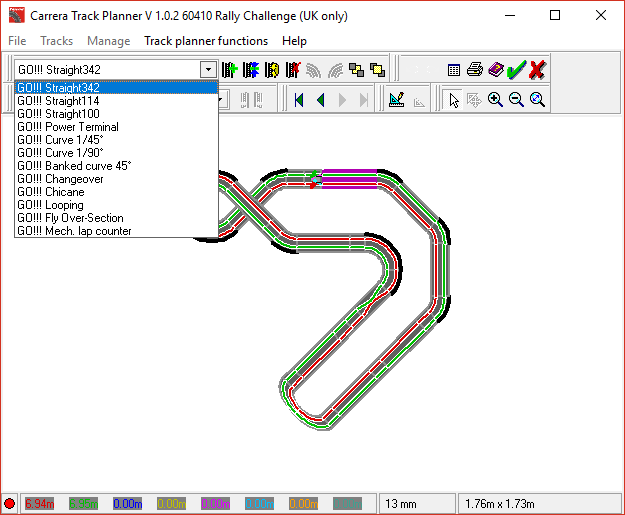
Task: Click the zoom in magnifier
Action: coord(495,100)
